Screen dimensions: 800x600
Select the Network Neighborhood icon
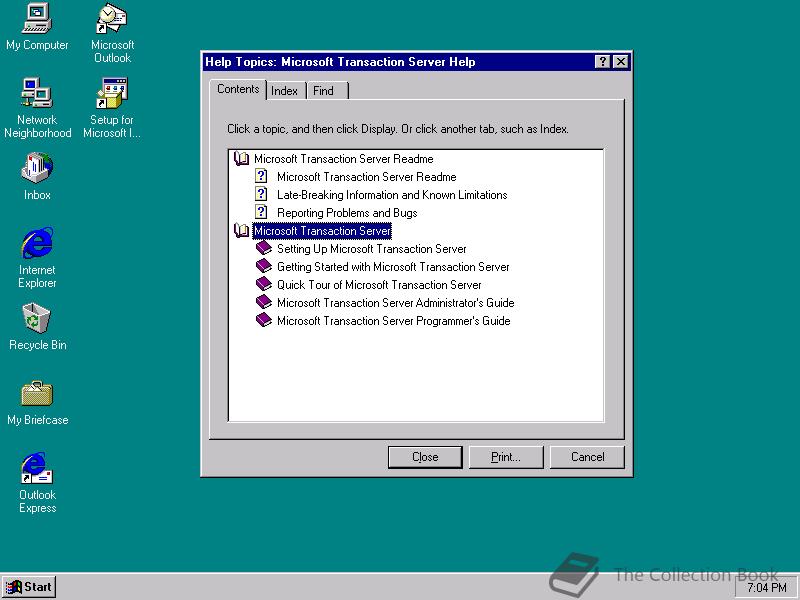point(37,108)
